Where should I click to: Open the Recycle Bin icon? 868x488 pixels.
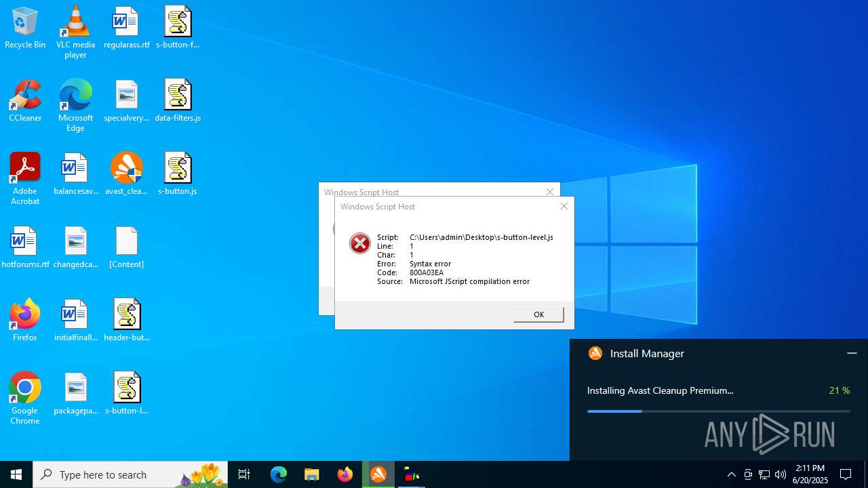tap(25, 28)
